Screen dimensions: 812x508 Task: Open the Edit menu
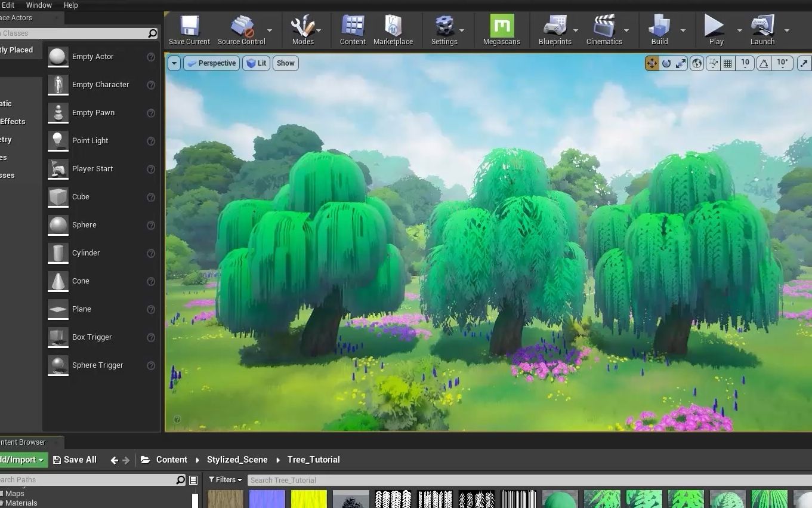point(8,5)
